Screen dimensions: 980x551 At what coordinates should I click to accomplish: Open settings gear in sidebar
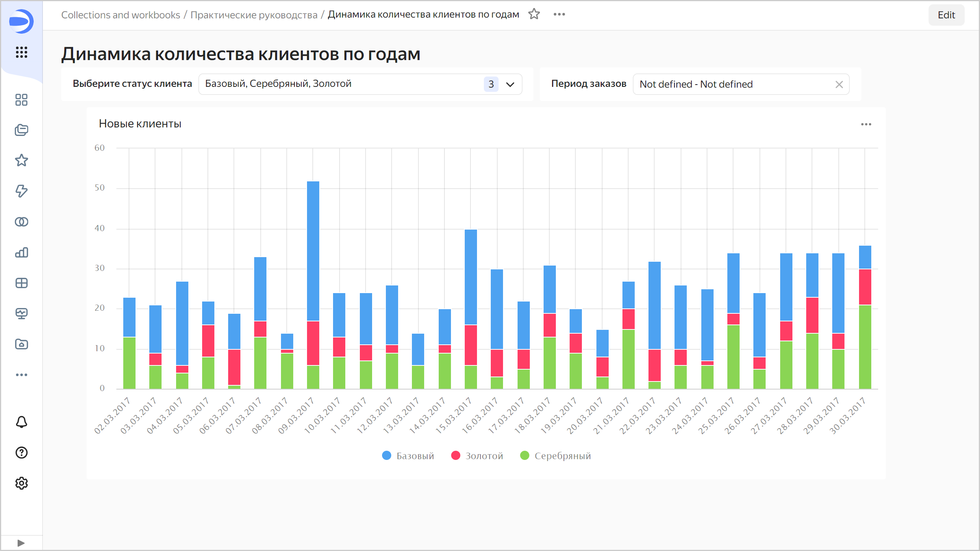coord(21,483)
